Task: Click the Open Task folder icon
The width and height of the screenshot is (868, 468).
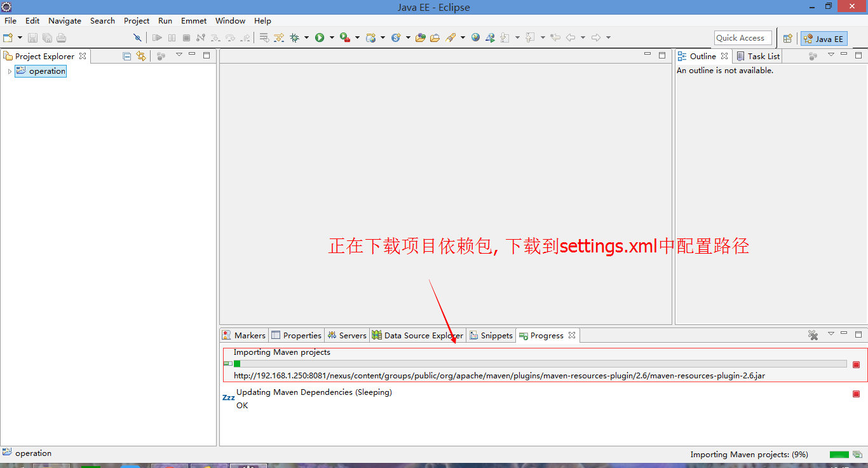Action: tap(435, 38)
